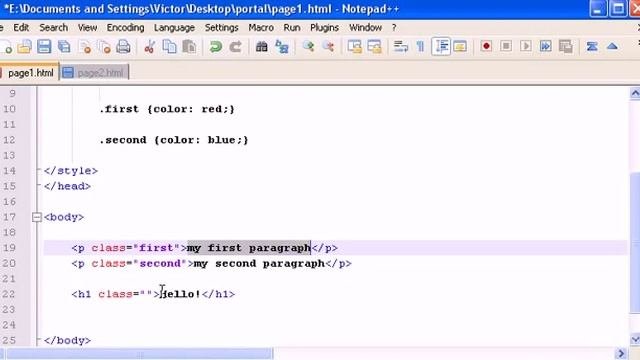Click the horizontal scrollbar thumb

pyautogui.click(x=140, y=353)
